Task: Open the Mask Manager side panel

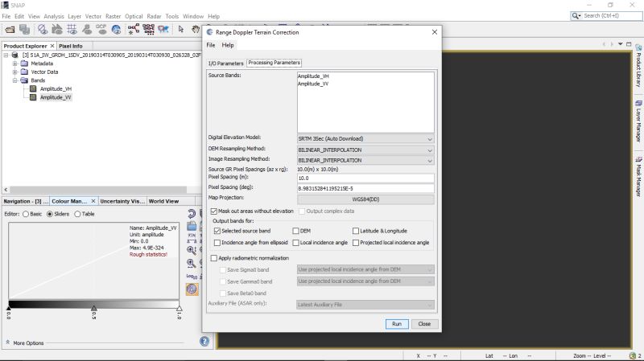Action: 638,176
